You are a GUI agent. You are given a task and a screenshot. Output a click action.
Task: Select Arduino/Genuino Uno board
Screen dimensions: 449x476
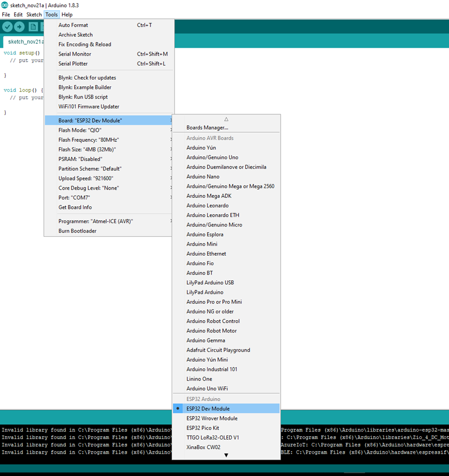click(226, 157)
